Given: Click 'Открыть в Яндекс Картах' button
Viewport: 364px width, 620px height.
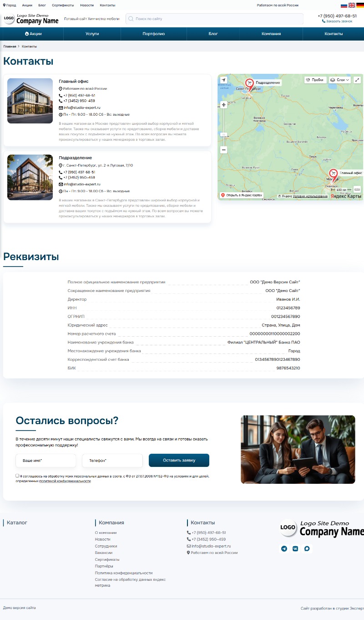Looking at the screenshot, I should point(242,195).
